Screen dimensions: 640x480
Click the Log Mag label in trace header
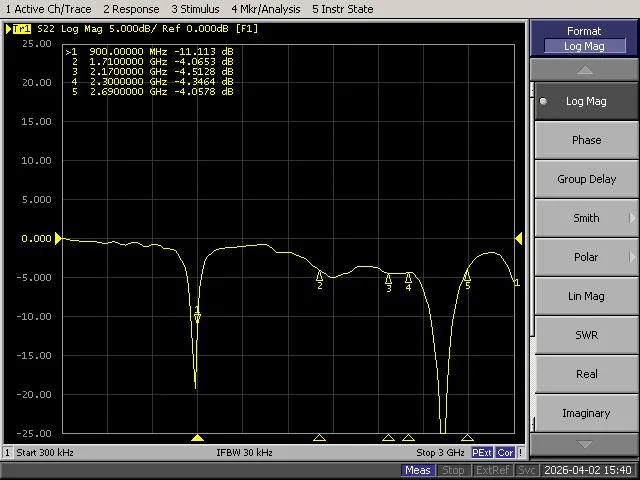click(82, 29)
